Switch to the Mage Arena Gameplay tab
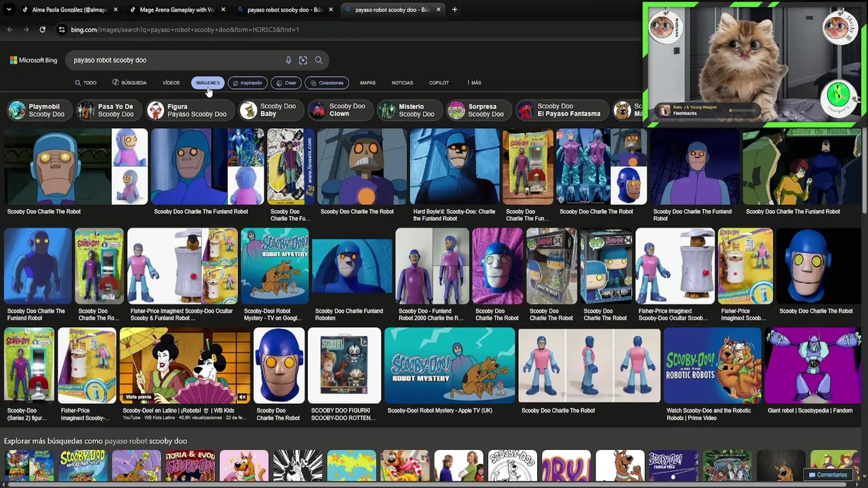 point(177,9)
